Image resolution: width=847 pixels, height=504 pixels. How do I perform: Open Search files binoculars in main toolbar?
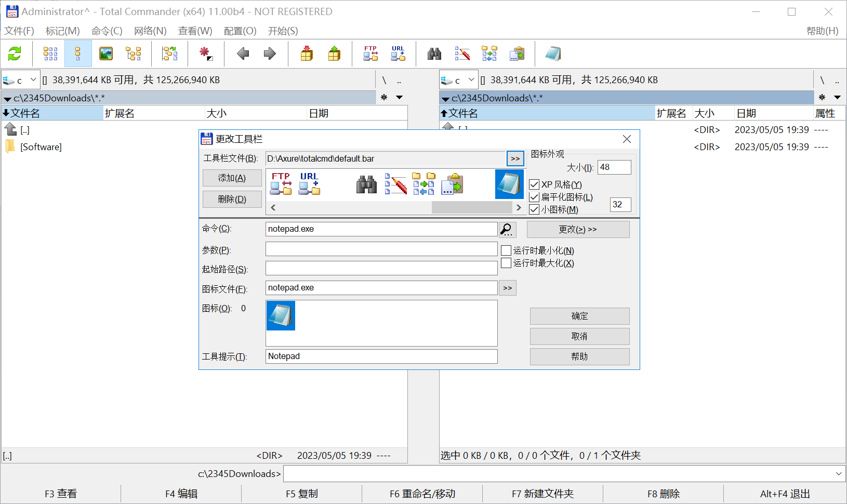[434, 54]
